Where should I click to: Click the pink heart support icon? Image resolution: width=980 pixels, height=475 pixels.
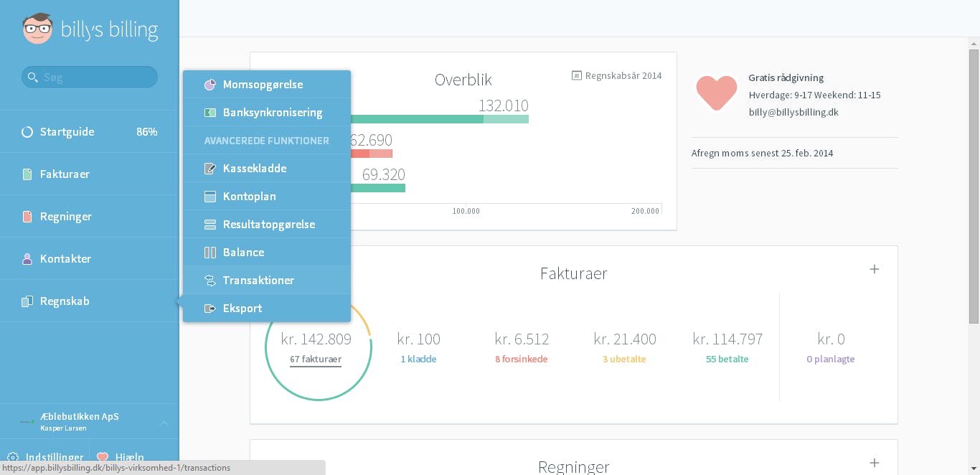pos(717,93)
